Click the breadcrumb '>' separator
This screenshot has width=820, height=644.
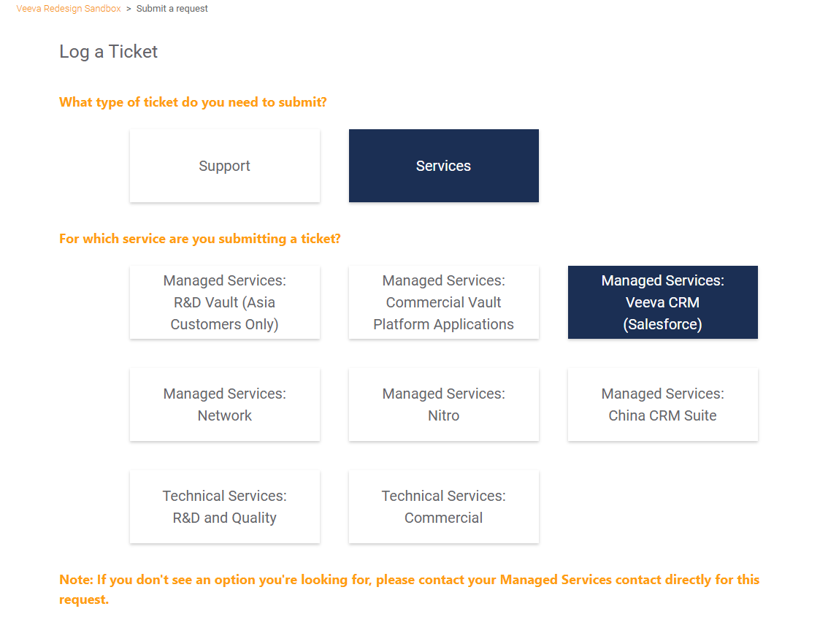[x=129, y=9]
